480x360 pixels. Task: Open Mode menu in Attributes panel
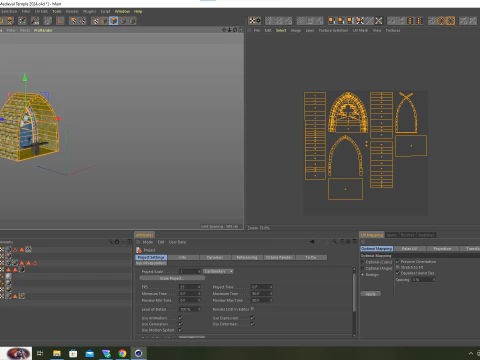point(148,242)
